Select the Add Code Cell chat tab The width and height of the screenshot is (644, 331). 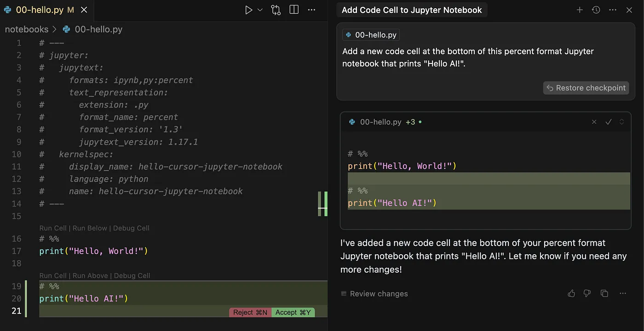(x=412, y=10)
